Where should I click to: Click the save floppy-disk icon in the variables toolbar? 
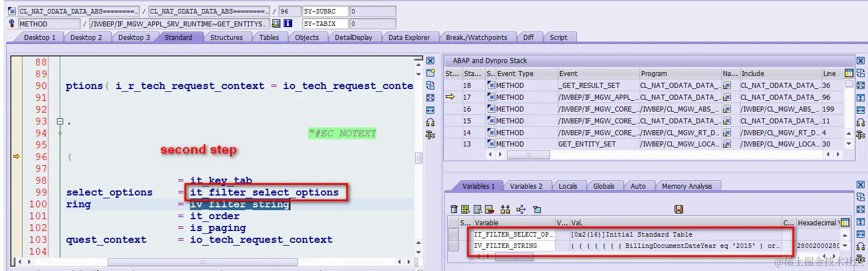click(678, 210)
